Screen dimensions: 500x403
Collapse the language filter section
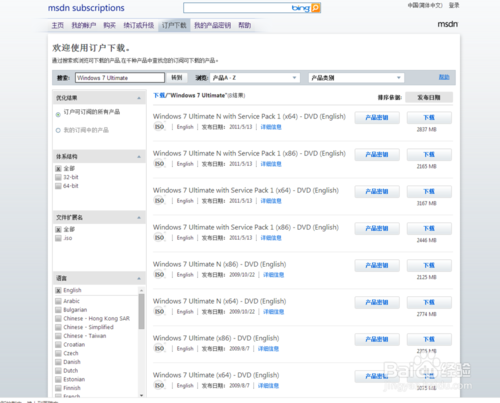point(139,278)
